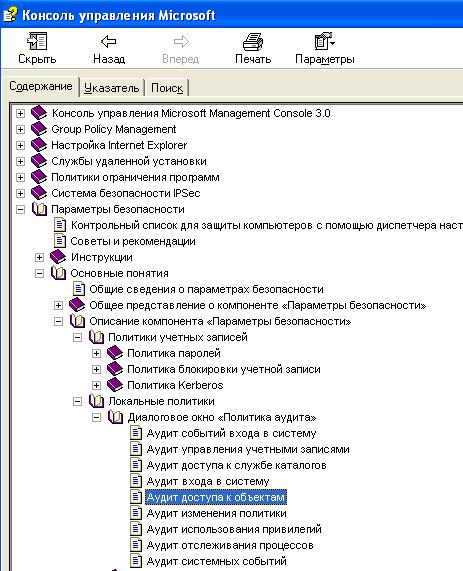The height and width of the screenshot is (571, 463).
Task: Click book icon beside Инструкции
Action: pyautogui.click(x=58, y=257)
